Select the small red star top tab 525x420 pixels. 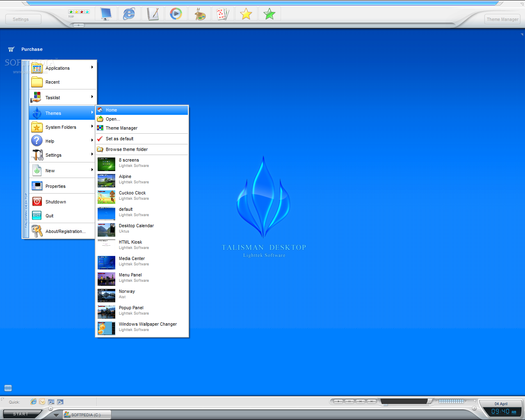tap(82, 12)
